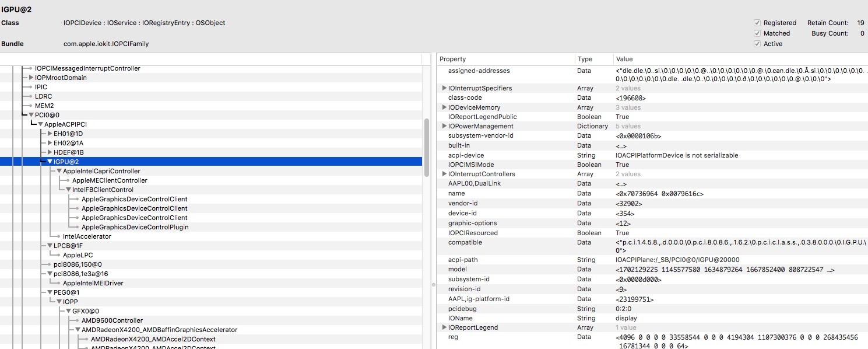Toggle the Registered checkbox
This screenshot has height=349, width=868.
coord(757,23)
